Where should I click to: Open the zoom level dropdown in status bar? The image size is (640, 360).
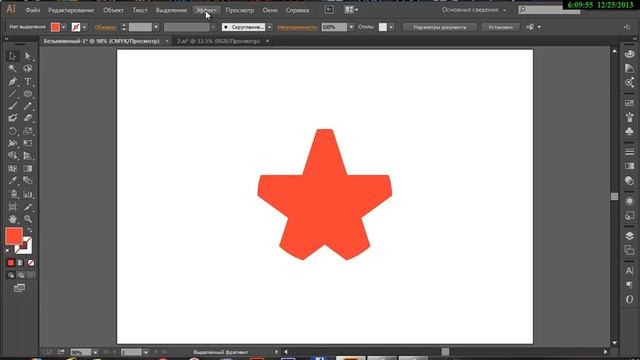tap(95, 352)
